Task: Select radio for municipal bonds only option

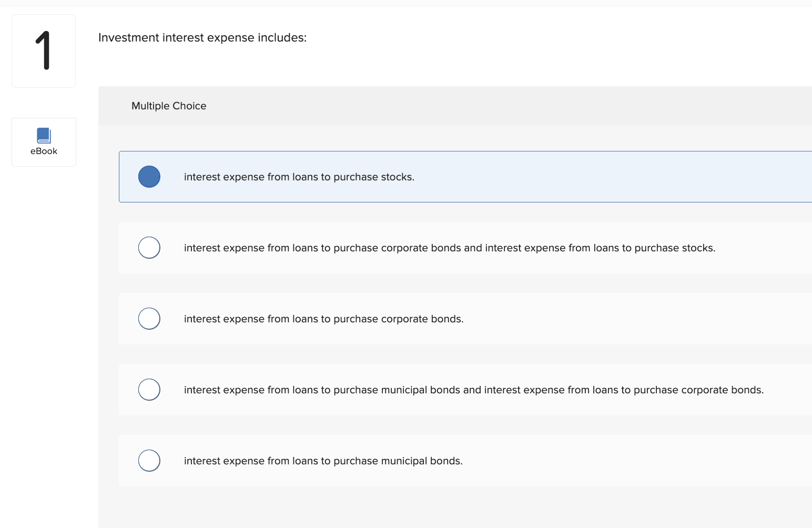Action: 149,461
